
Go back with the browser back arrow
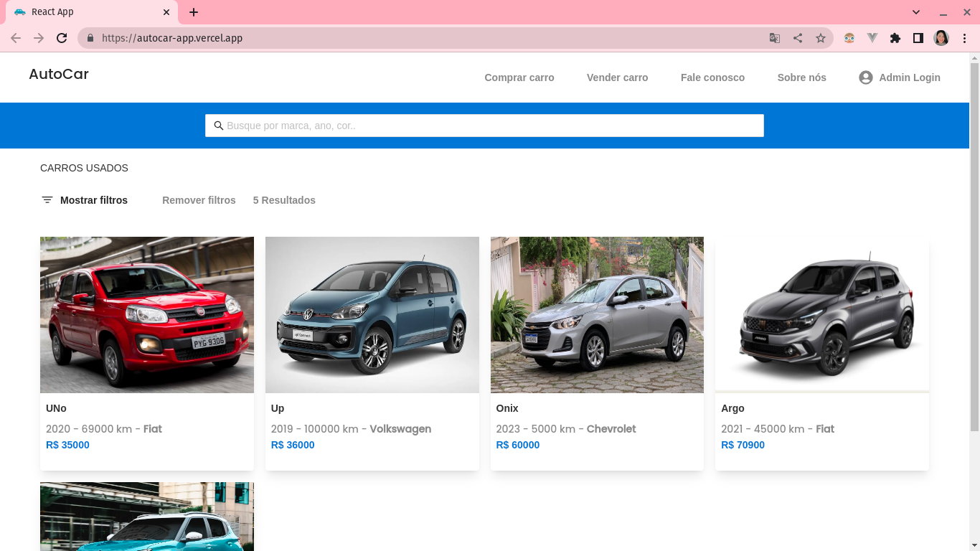16,38
